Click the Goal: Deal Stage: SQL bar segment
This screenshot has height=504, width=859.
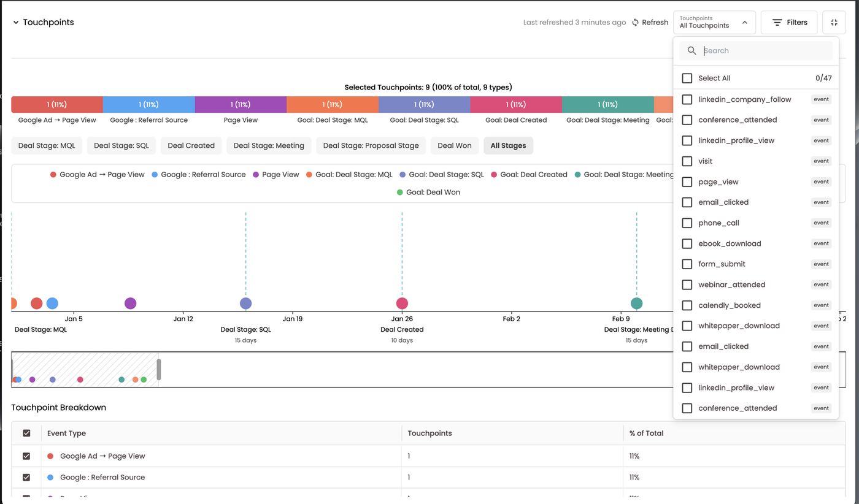(x=425, y=105)
